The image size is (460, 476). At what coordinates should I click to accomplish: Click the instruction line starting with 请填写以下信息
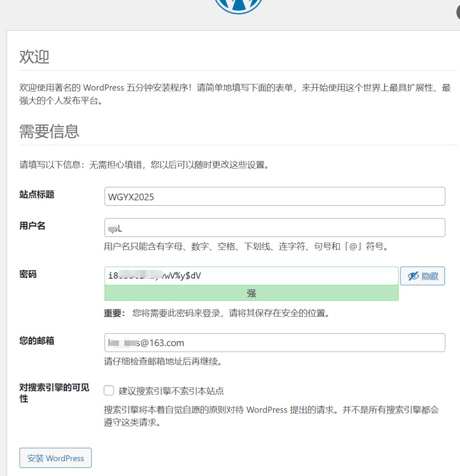[144, 165]
